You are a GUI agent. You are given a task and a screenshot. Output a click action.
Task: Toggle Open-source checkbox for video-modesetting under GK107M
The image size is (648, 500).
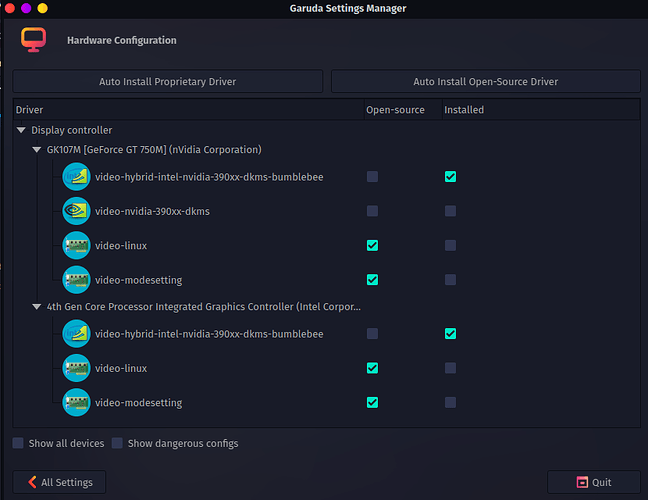(372, 280)
